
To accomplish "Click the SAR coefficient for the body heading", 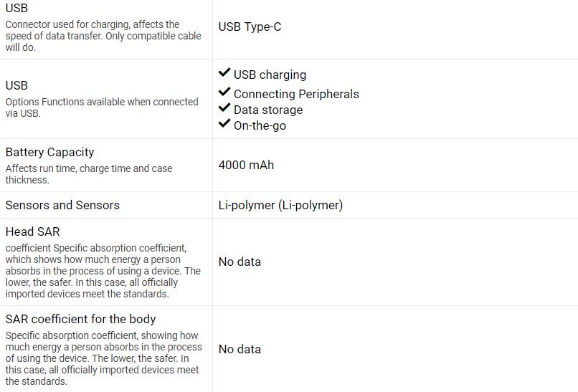I will [x=80, y=319].
